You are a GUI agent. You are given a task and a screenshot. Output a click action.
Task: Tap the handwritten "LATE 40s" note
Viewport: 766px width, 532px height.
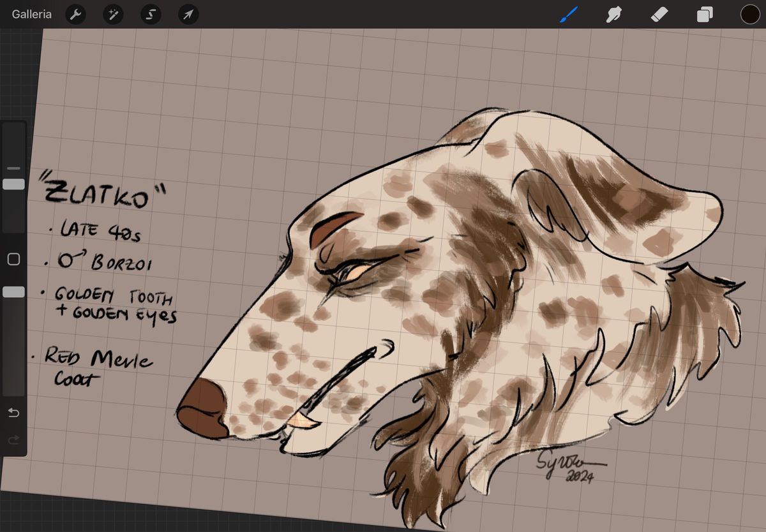(100, 230)
